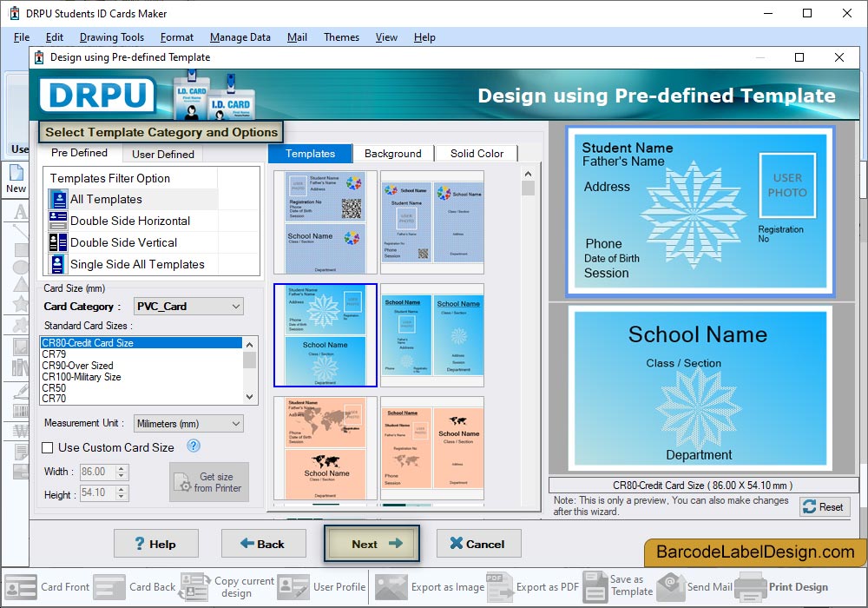
Task: Click Get size from Printer button
Action: pos(209,482)
